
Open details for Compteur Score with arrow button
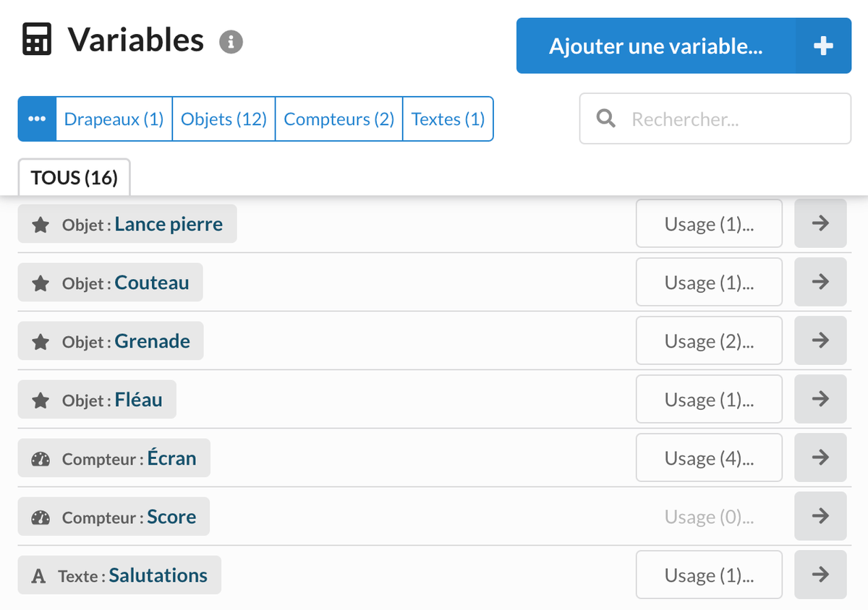pos(820,516)
